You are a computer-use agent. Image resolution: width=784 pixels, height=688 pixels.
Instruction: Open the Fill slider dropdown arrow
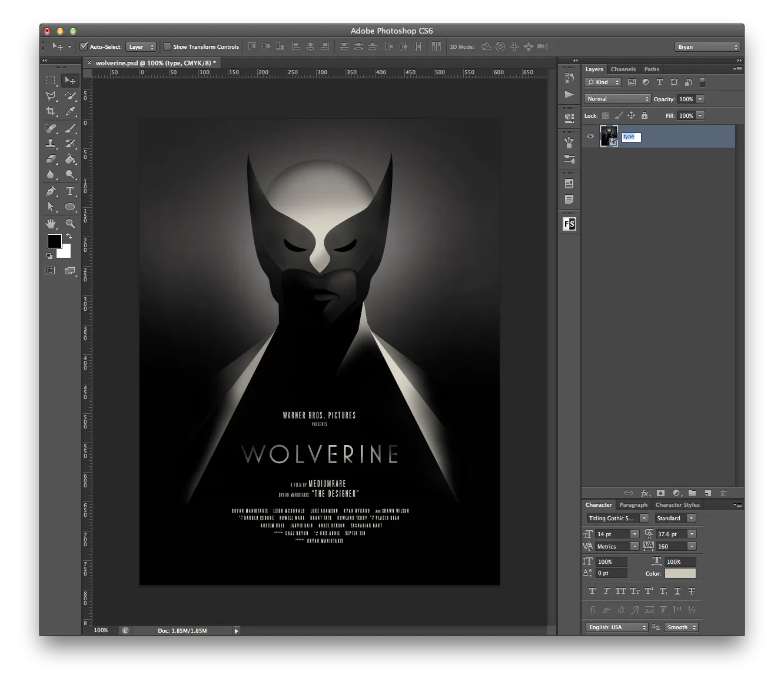[700, 116]
